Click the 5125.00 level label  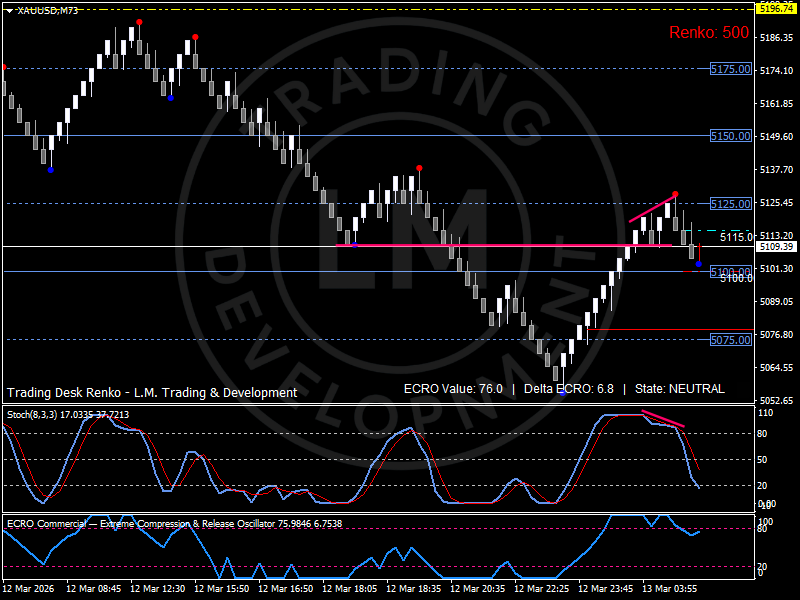coord(731,204)
